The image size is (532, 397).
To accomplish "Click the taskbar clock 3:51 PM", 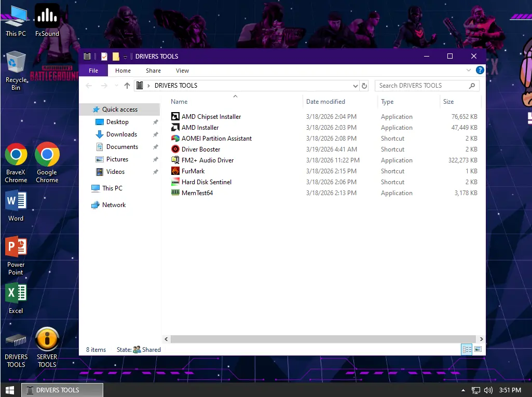I will pos(510,390).
